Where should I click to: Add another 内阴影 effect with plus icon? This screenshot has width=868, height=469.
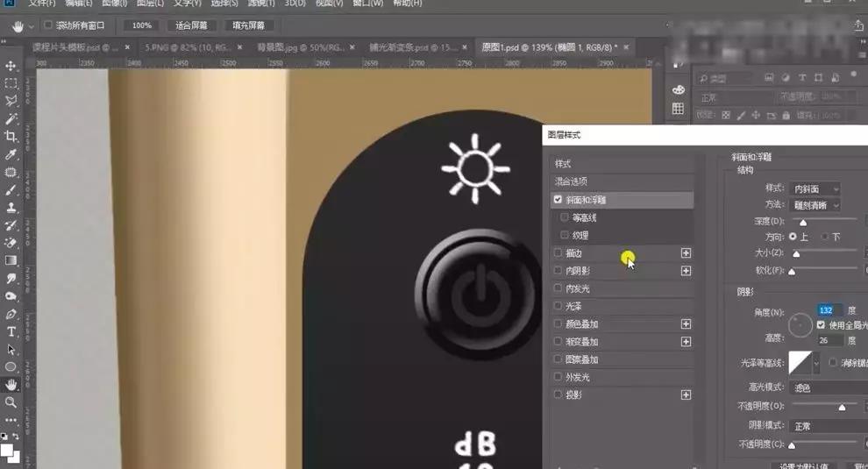[x=686, y=271]
